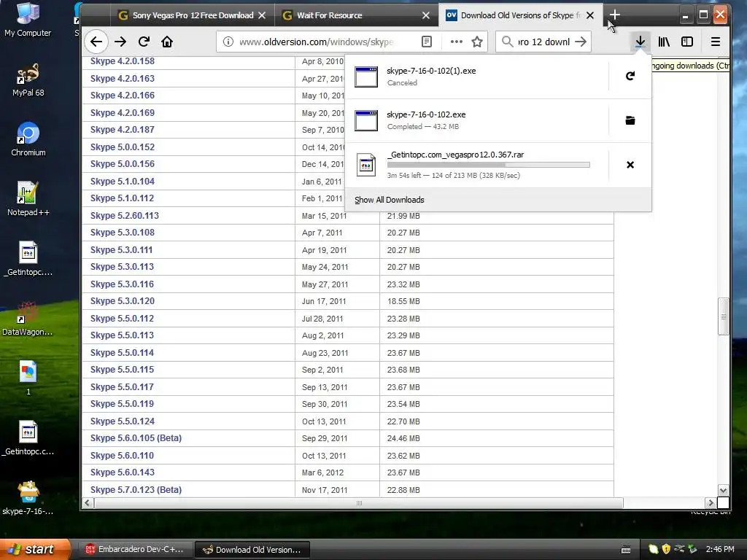Screen dimensions: 747x560
Task: Select the MyPal 68 desktop shortcut
Action: click(28, 80)
